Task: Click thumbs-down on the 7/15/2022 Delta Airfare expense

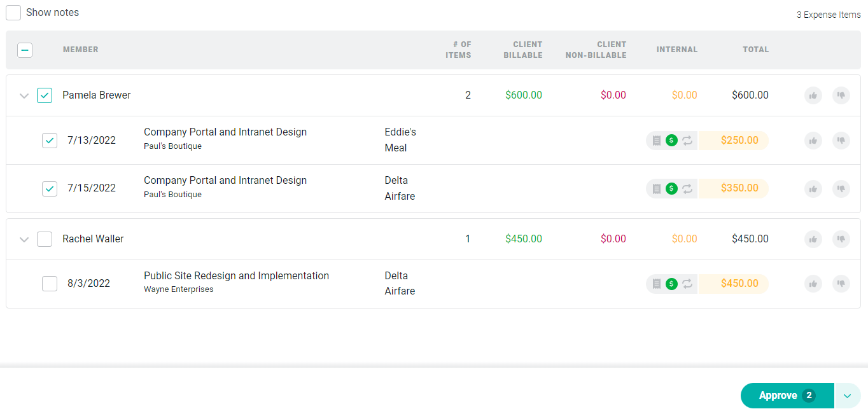Action: tap(841, 188)
